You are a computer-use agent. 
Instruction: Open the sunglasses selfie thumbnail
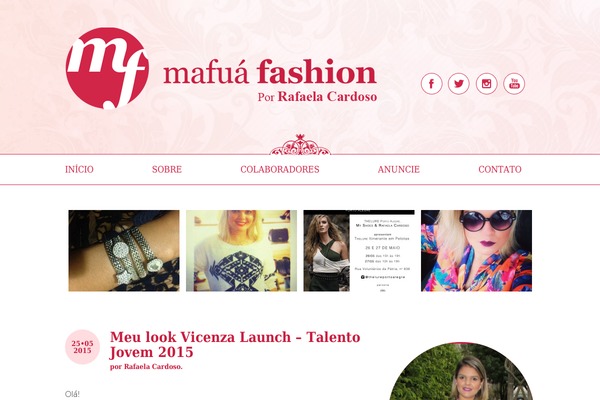476,251
